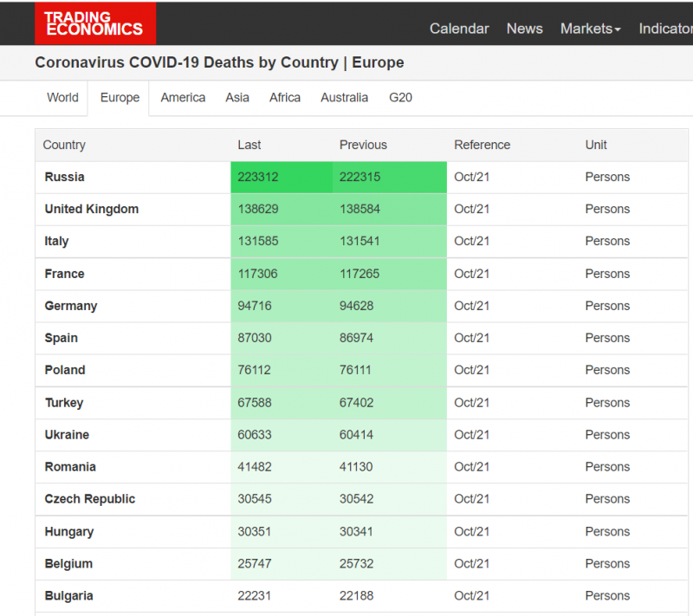The height and width of the screenshot is (616, 693).
Task: Click France's last value 117306
Action: (x=257, y=274)
